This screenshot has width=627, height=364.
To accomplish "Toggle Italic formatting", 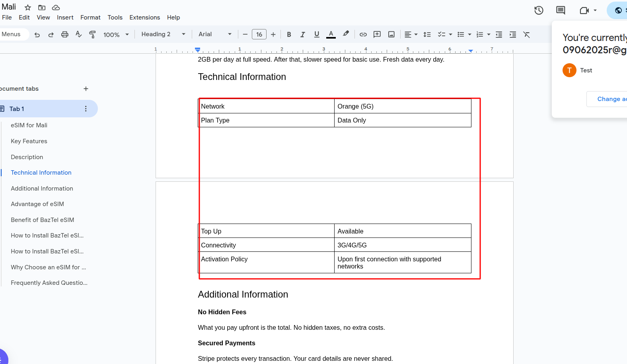I will pos(302,35).
